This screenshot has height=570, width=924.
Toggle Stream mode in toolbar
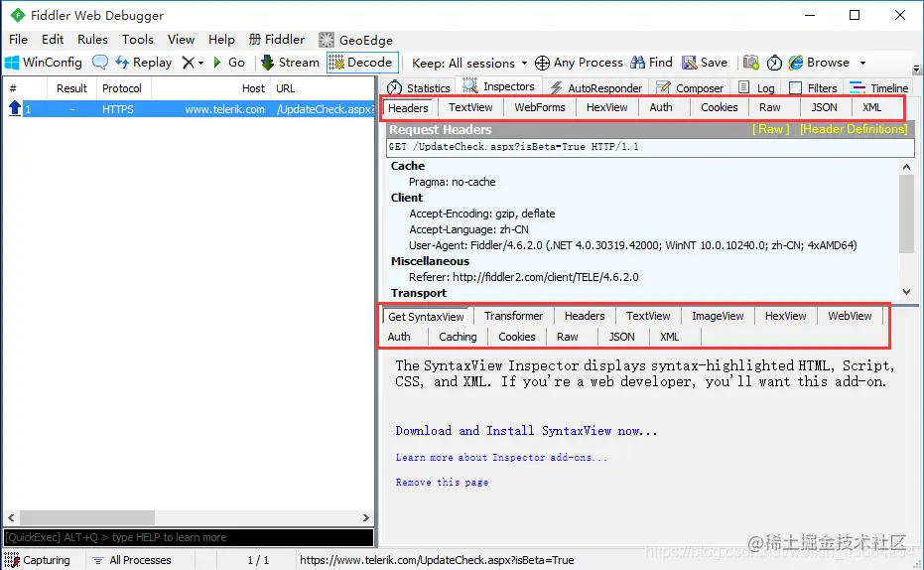point(290,63)
